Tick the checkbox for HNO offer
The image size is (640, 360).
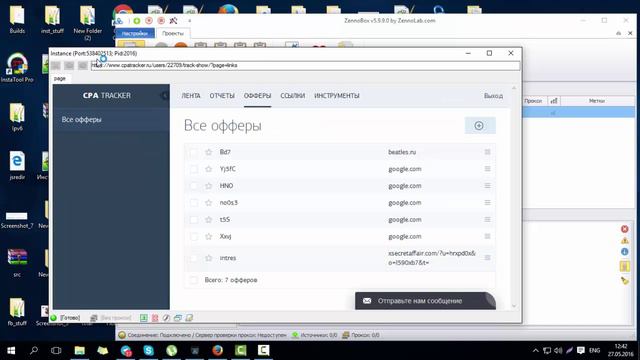[193, 186]
